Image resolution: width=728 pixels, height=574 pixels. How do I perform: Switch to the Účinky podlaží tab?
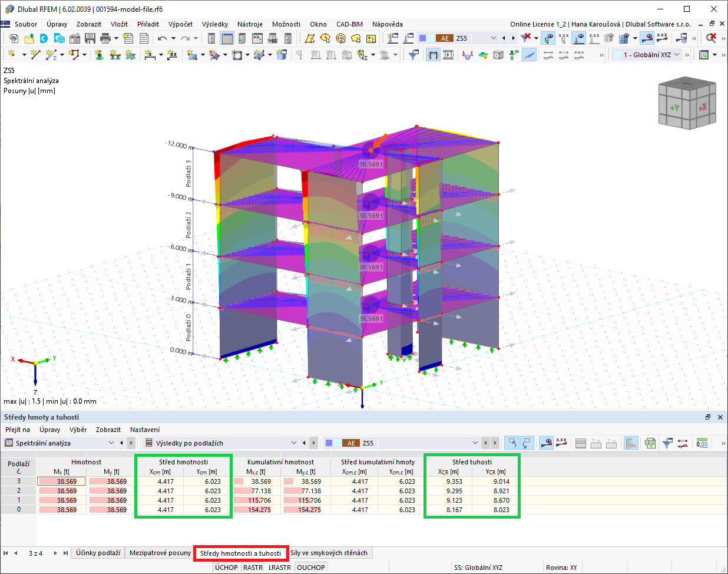tap(98, 553)
